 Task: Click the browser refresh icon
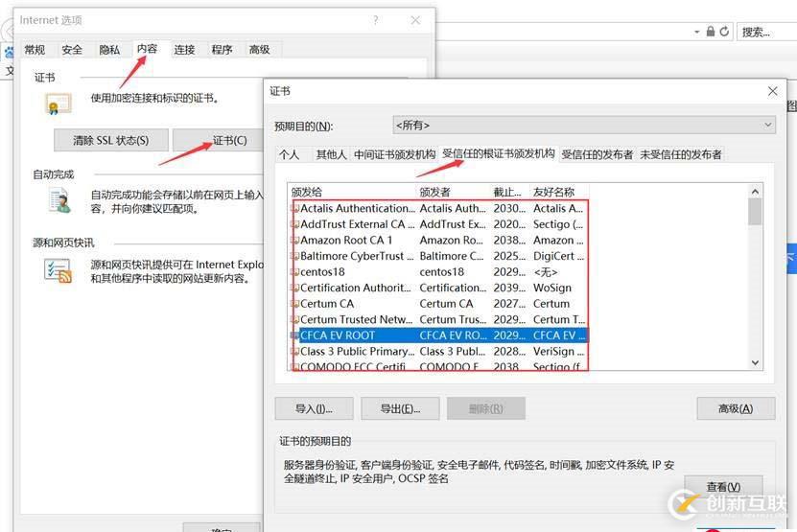point(724,32)
